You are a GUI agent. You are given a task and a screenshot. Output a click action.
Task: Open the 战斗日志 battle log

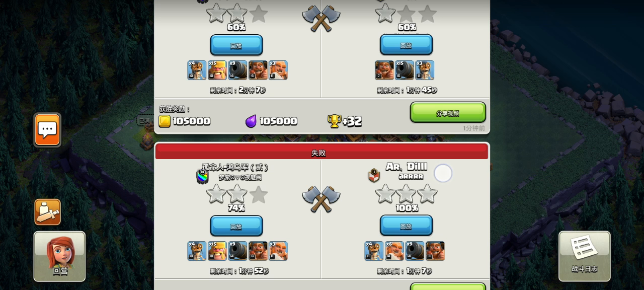coord(584,256)
